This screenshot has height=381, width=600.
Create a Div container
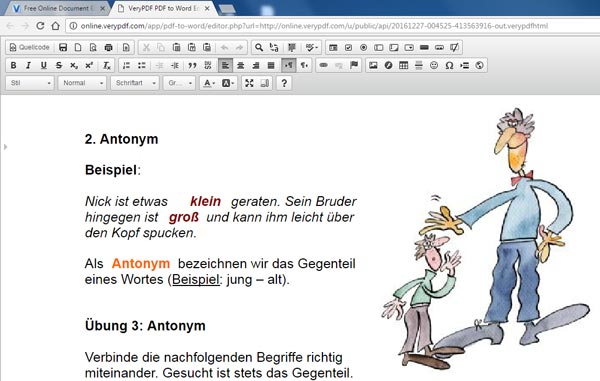point(208,65)
